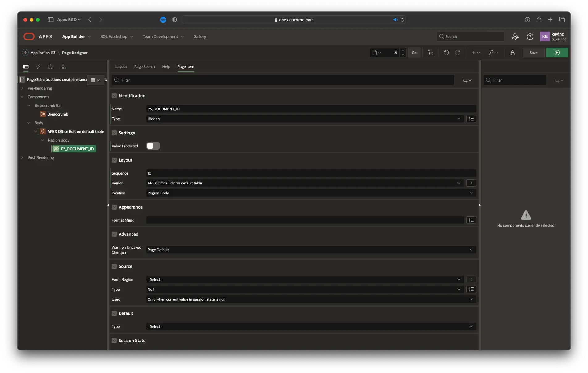The width and height of the screenshot is (588, 373).
Task: Redo the last change
Action: coord(457,53)
